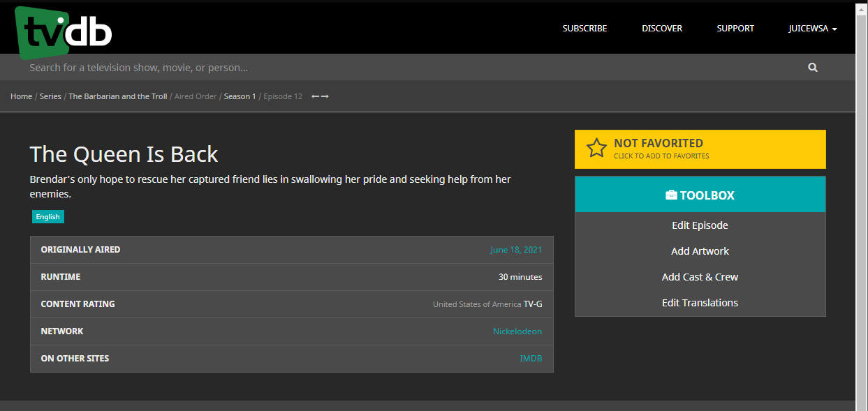Open the IMDB external link
The height and width of the screenshot is (411, 868).
(x=531, y=359)
